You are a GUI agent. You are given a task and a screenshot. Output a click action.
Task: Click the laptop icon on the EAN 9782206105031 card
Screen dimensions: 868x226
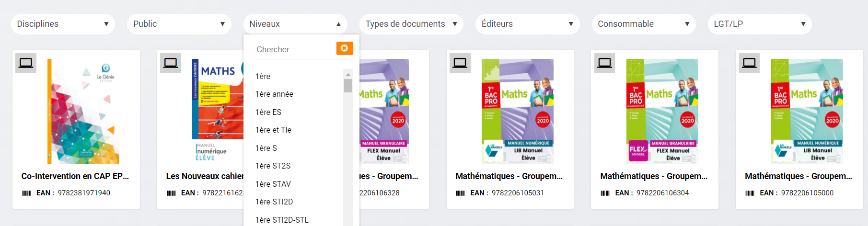[460, 63]
